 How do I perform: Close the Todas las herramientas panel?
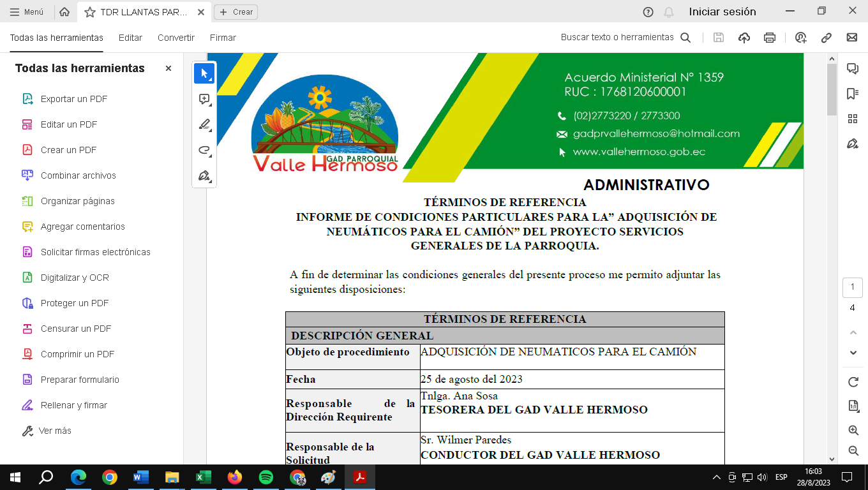pos(168,68)
